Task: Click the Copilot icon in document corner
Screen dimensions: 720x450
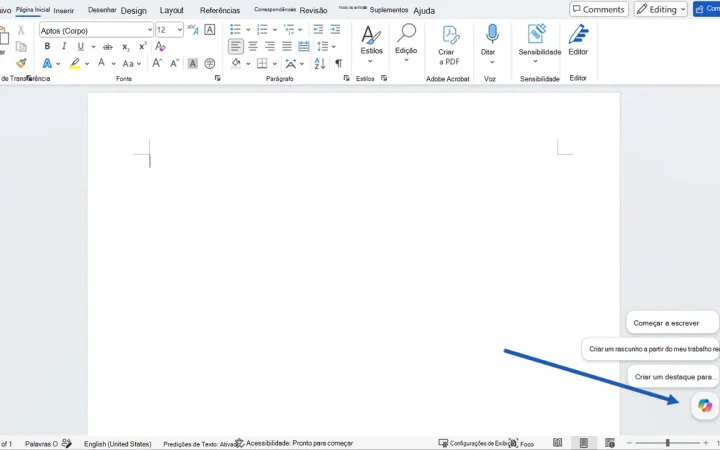Action: [705, 405]
